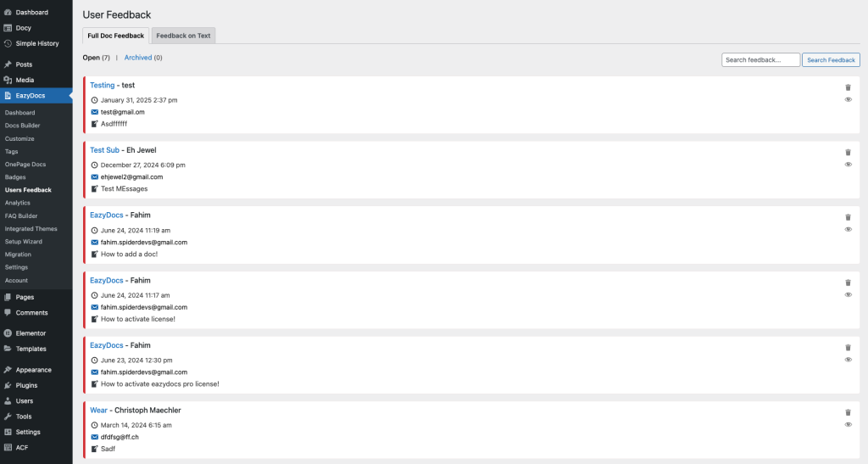The height and width of the screenshot is (464, 868).
Task: Expand the Pages menu in sidebar
Action: pos(25,297)
